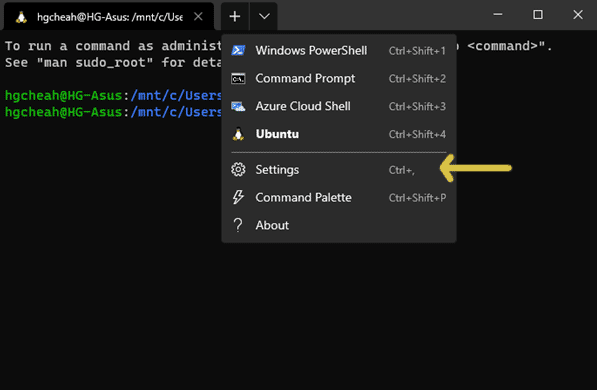Click the Ubuntu penguin icon in menu
Viewport: 597px width, 390px height.
click(x=238, y=134)
